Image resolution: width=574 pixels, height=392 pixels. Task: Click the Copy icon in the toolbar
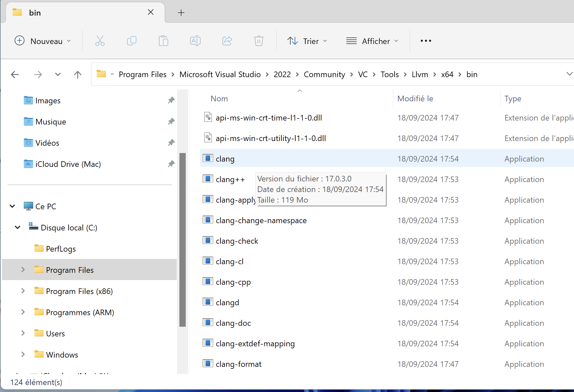(131, 41)
